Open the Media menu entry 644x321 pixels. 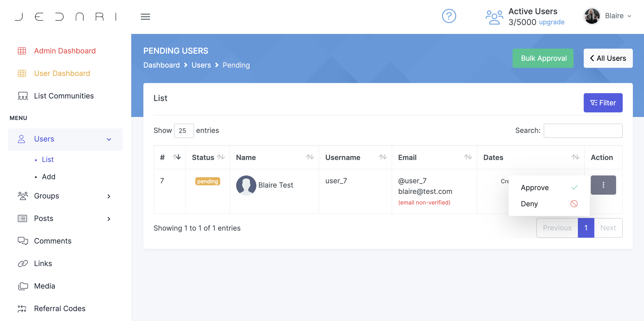[x=45, y=286]
